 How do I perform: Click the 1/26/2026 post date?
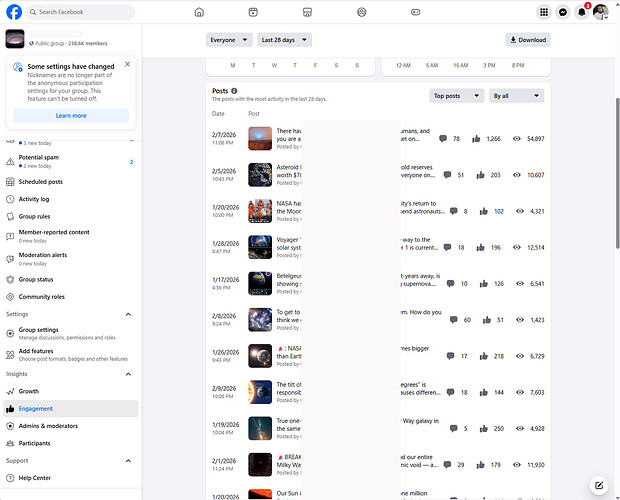(x=226, y=352)
